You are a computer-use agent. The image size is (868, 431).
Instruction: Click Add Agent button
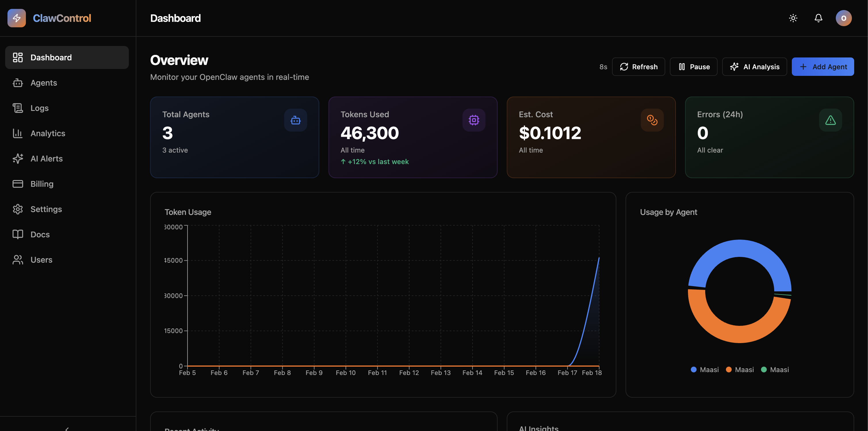pyautogui.click(x=823, y=67)
